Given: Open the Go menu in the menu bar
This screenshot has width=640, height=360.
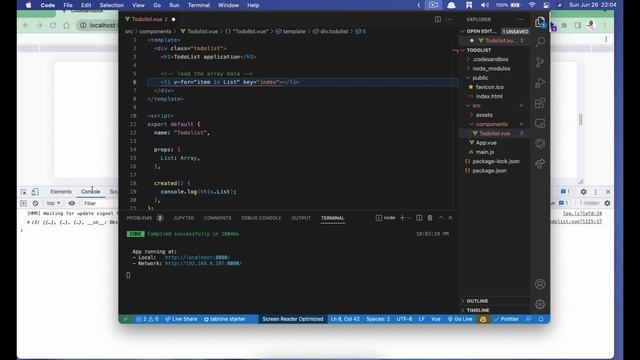Looking at the screenshot, I should pos(157,5).
